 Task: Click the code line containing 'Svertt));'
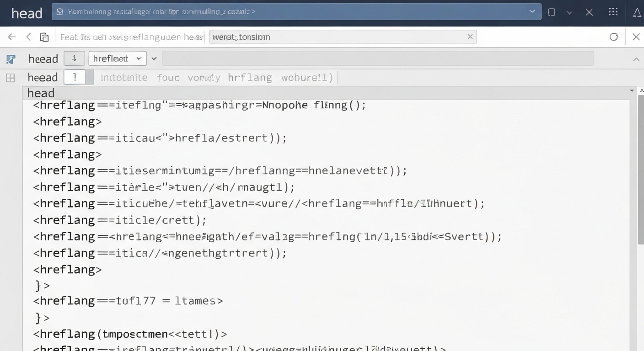click(268, 237)
